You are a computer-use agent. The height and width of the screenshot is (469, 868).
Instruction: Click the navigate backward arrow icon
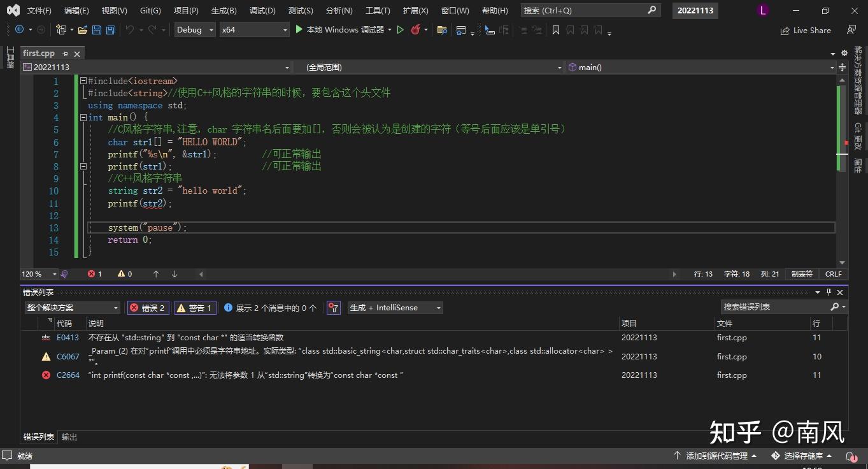coord(19,30)
